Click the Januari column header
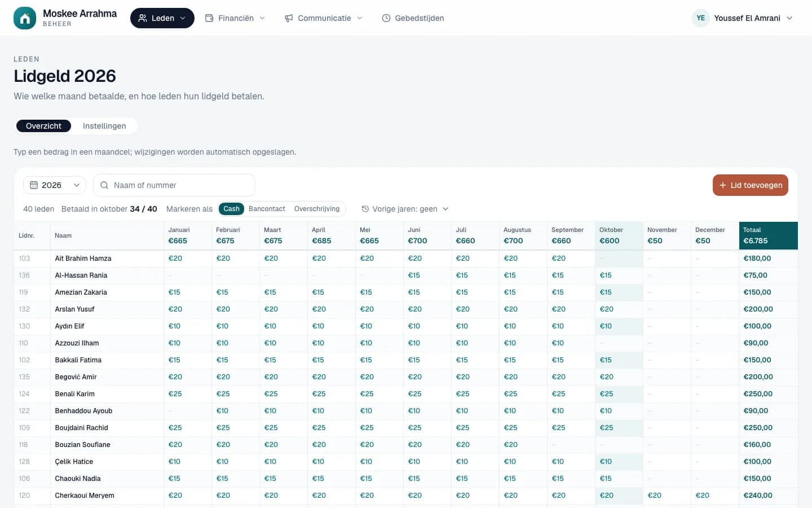 pyautogui.click(x=187, y=235)
